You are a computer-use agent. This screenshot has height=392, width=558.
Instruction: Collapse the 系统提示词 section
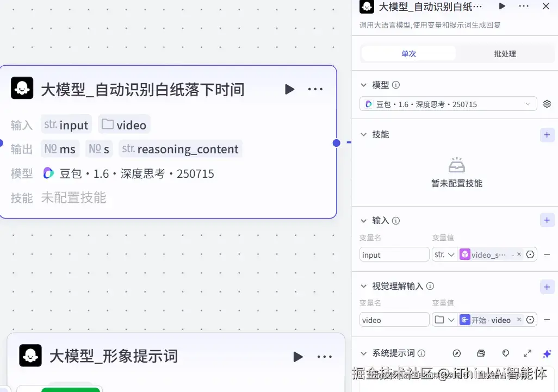363,353
